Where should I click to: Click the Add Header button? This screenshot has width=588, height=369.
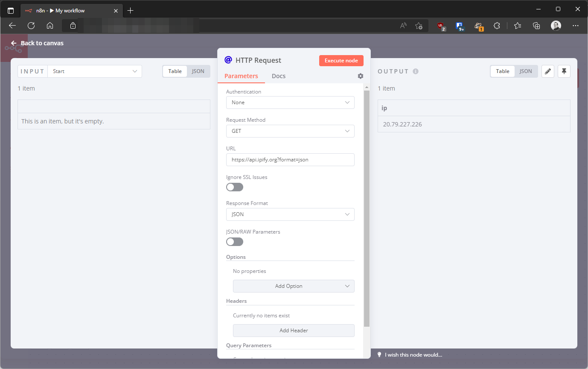[294, 331]
